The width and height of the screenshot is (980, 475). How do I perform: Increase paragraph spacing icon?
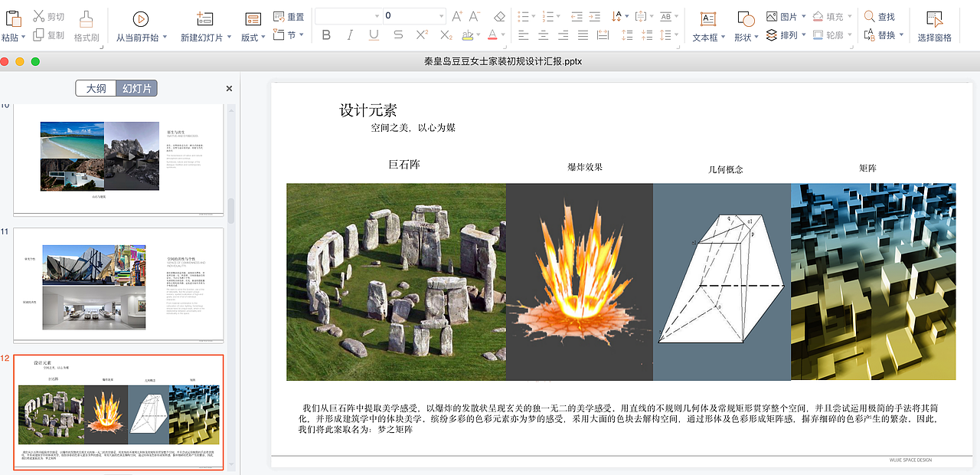coord(628,35)
